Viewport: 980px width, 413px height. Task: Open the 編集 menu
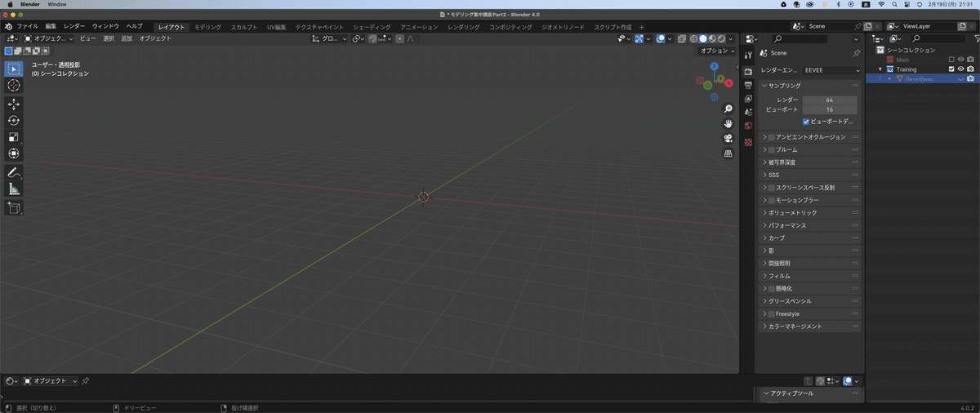pos(51,27)
